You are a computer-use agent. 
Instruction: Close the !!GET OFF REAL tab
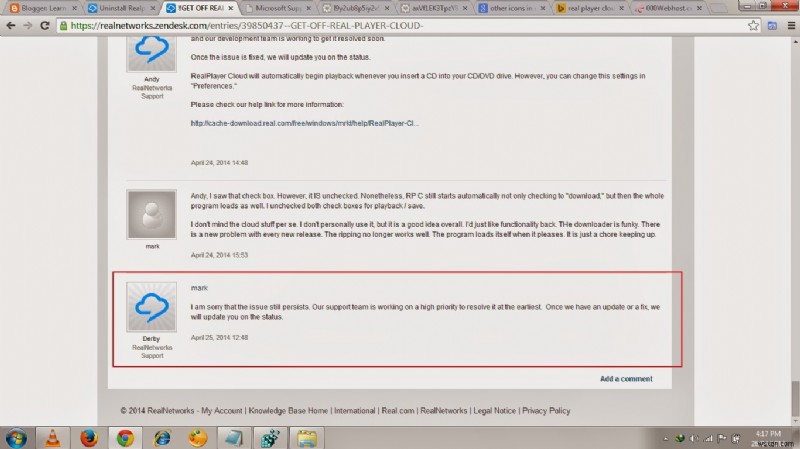(x=231, y=8)
